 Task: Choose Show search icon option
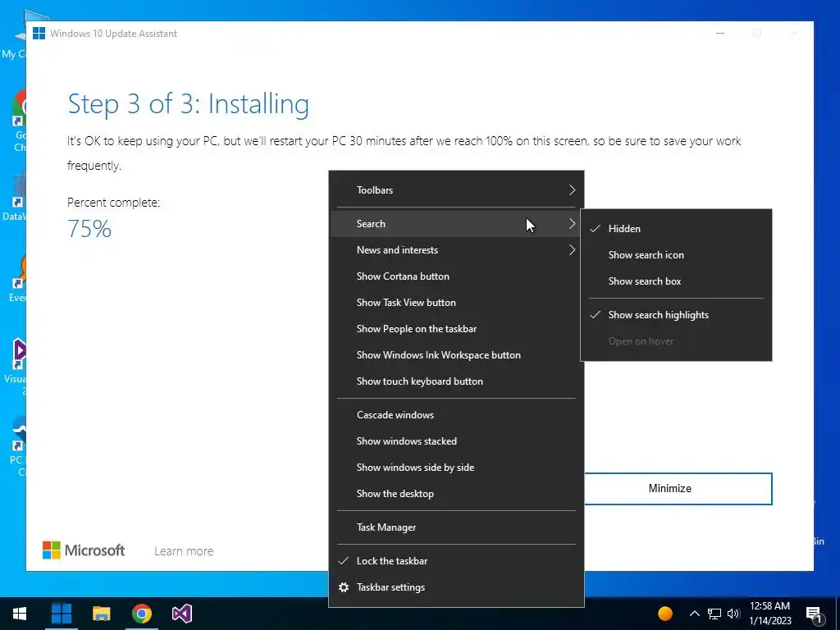click(676, 255)
